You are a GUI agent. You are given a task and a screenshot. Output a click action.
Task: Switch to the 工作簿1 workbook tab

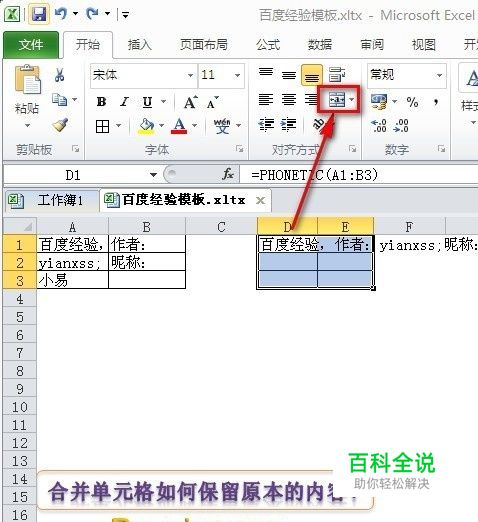(52, 200)
